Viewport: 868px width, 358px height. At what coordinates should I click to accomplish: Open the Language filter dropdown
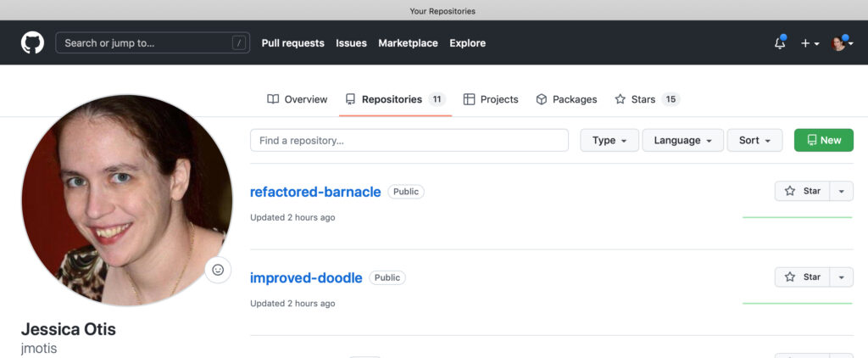(682, 140)
